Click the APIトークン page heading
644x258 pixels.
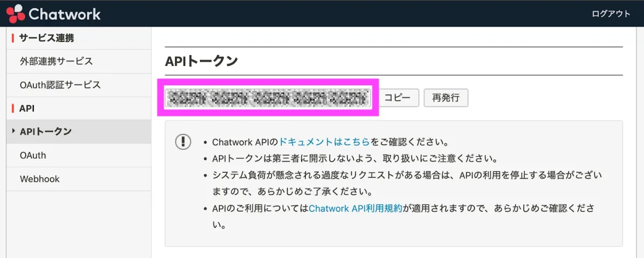point(201,61)
